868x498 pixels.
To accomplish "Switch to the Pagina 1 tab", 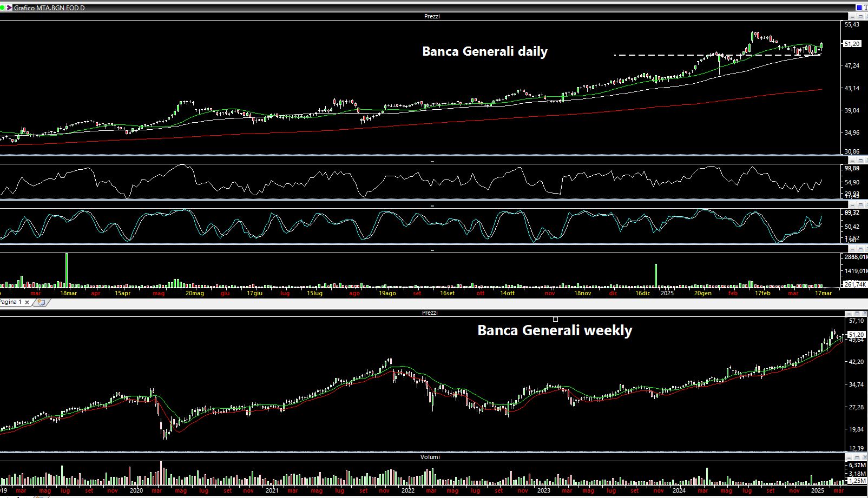I will [x=11, y=302].
